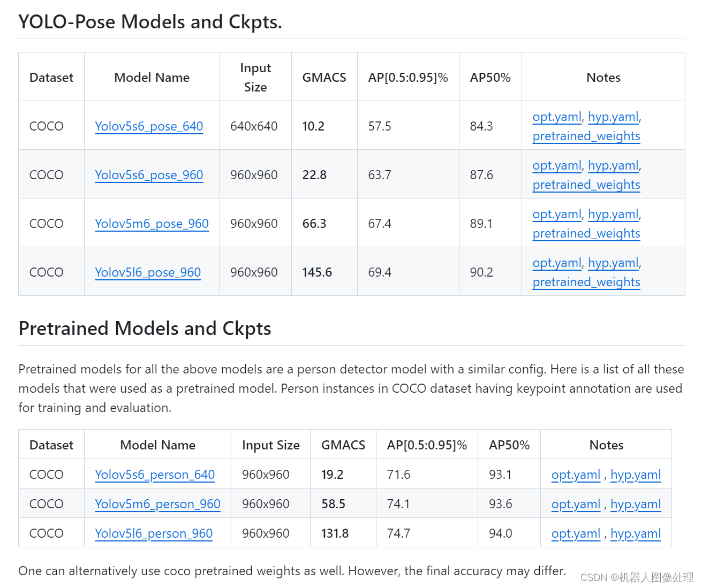Screen dimensions: 702x588
Task: Open hyp.yaml in the Yolov5s6_person_640 row
Action: pos(636,475)
